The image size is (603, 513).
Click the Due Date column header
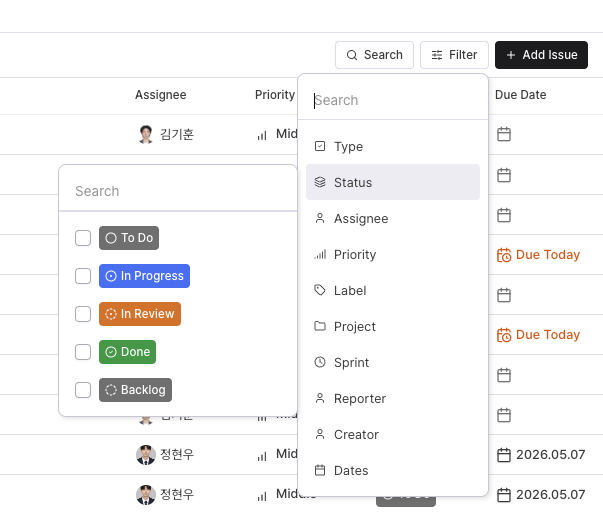click(x=520, y=95)
